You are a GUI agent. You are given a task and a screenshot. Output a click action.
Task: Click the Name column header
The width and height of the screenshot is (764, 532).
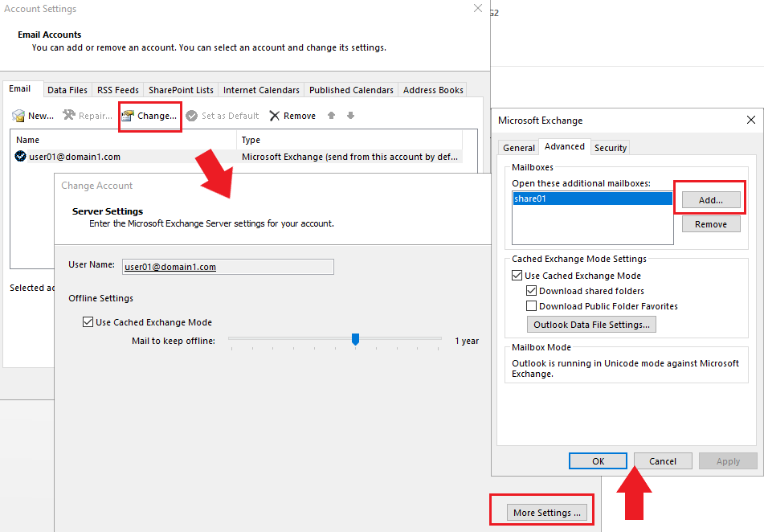[125, 140]
